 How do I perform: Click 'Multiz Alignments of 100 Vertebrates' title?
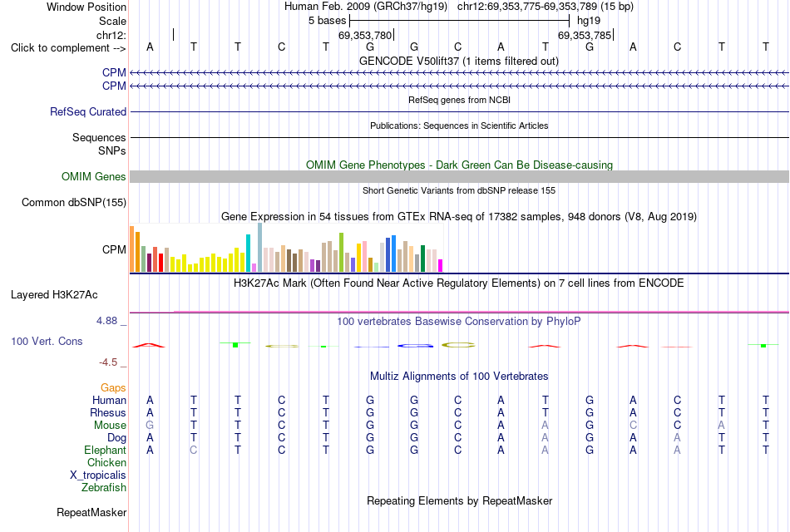tap(459, 377)
